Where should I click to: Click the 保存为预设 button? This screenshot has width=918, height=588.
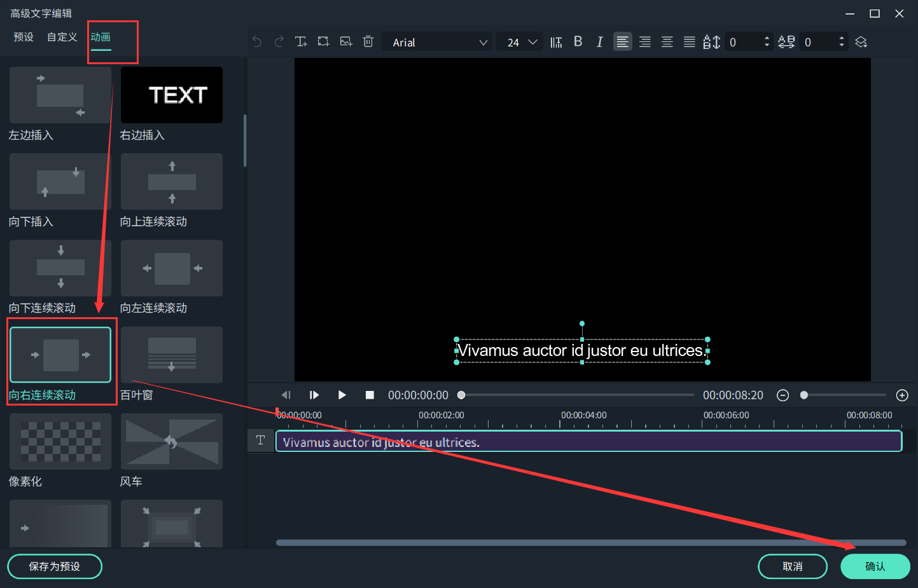(55, 566)
